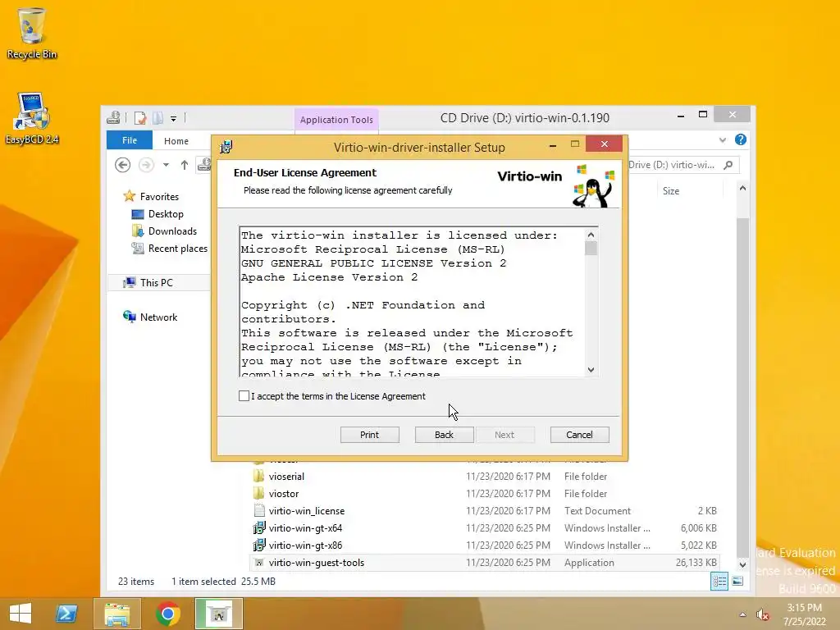Click Explorer file list scroll-down arrow
Image resolution: width=840 pixels, height=630 pixels.
742,564
